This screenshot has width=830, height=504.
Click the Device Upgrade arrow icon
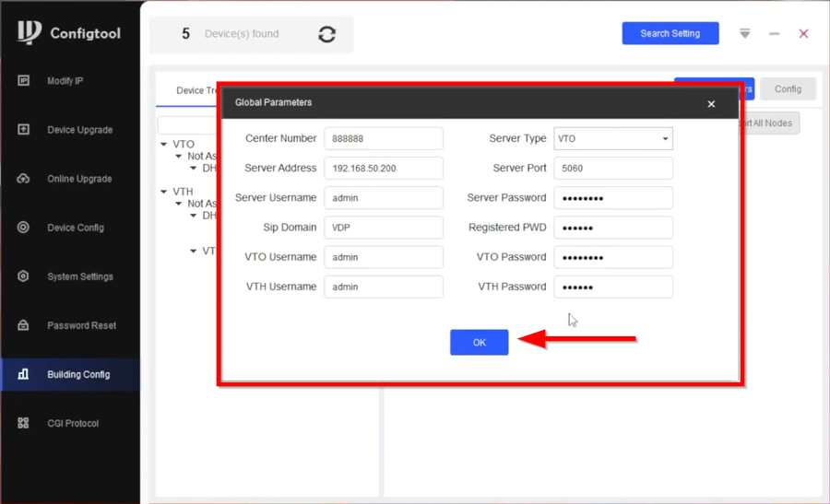23,129
